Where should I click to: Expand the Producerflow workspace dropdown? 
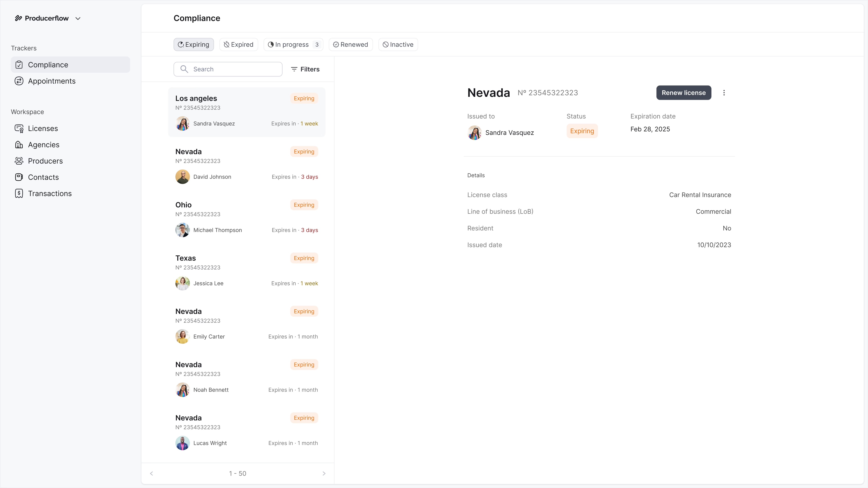(78, 18)
